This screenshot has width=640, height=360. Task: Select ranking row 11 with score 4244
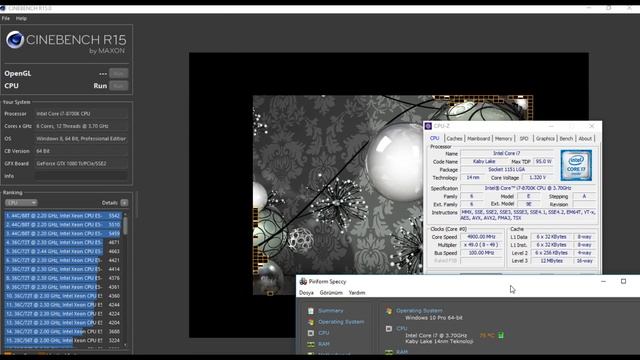(x=63, y=305)
